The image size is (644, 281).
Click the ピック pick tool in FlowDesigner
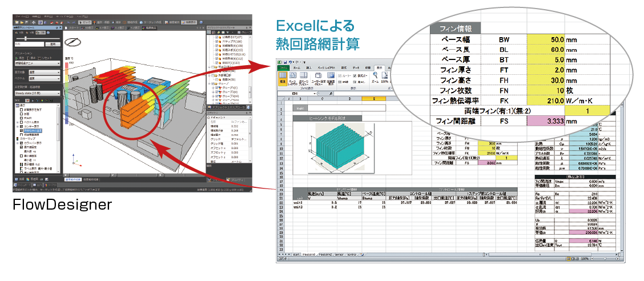click(84, 22)
